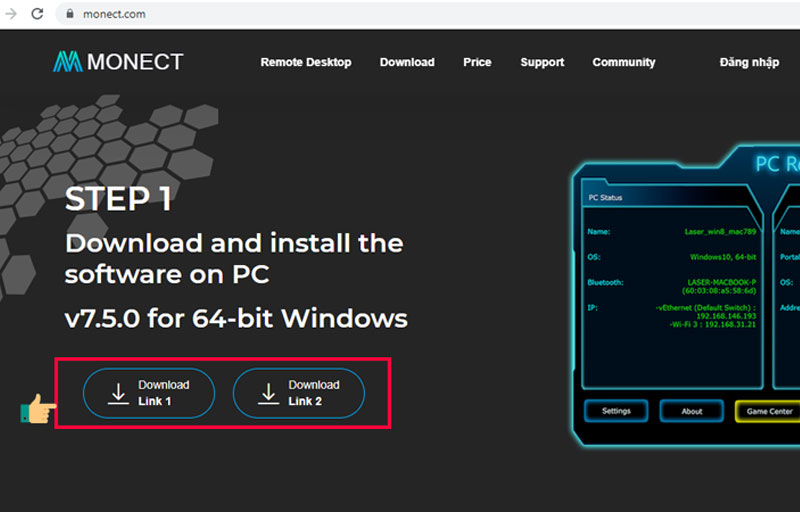Select the PC Status tab header

point(605,197)
